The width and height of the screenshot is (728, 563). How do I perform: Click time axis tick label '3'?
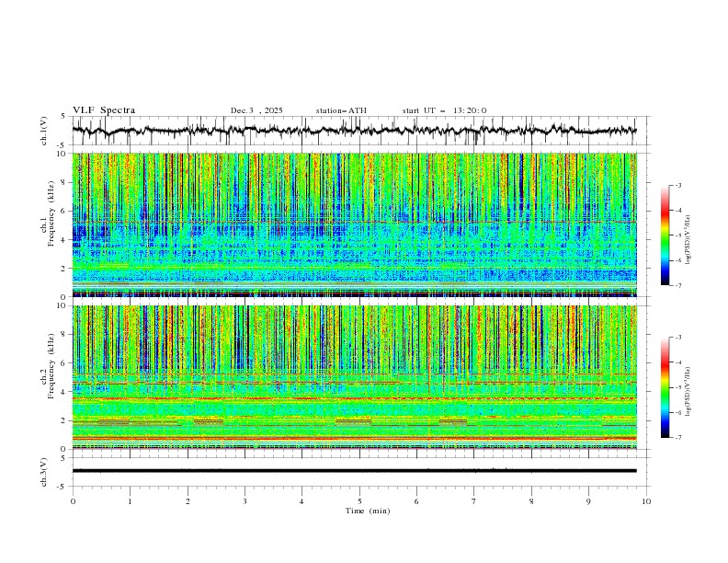click(x=245, y=501)
